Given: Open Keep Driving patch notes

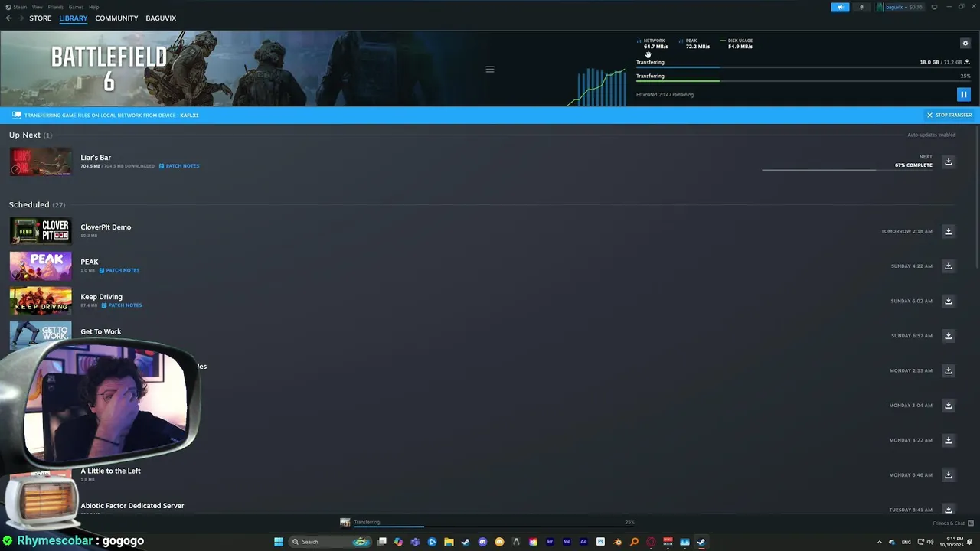Looking at the screenshot, I should (x=122, y=305).
